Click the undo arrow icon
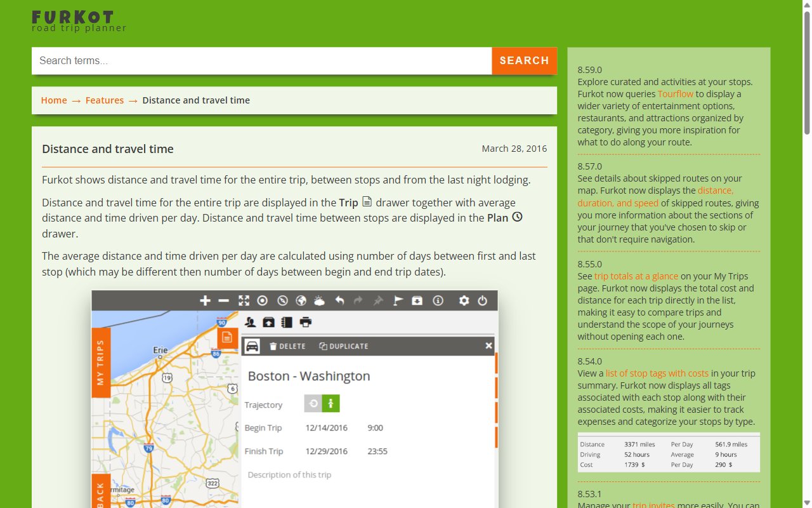 pos(339,301)
